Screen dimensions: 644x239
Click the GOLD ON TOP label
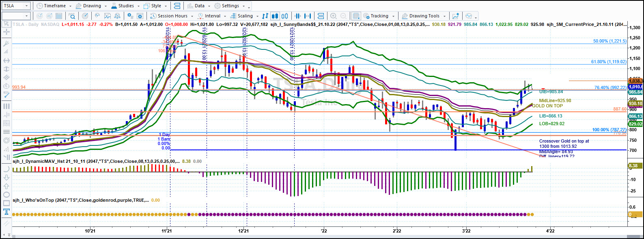tap(547, 106)
